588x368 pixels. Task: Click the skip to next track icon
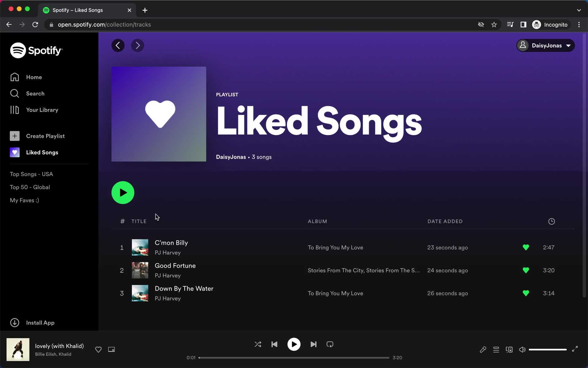pos(313,344)
